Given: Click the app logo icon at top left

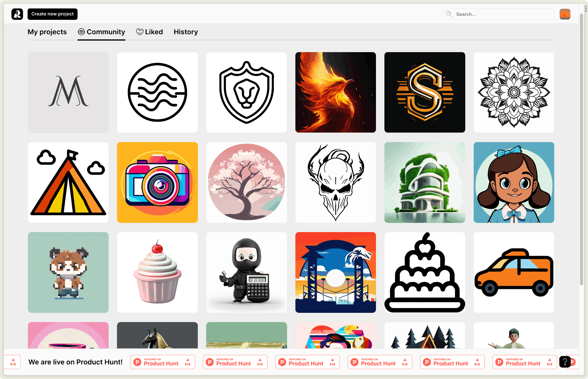Looking at the screenshot, I should tap(17, 14).
